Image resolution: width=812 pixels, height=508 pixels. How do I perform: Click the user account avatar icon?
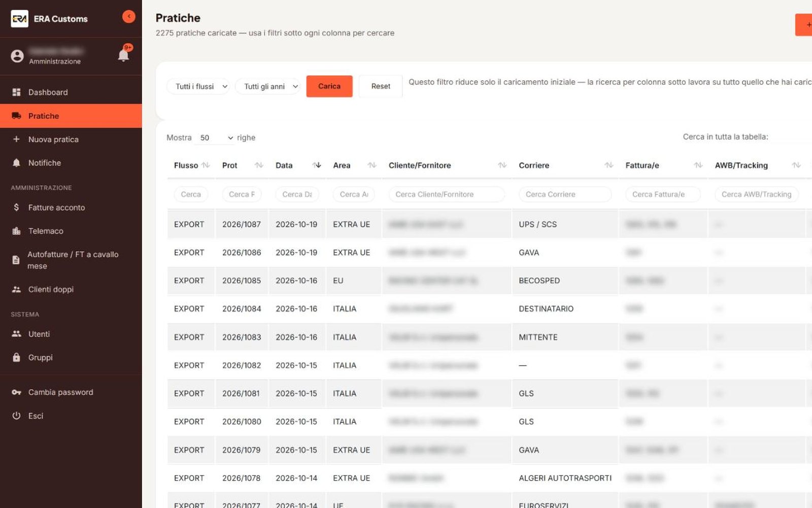click(17, 56)
